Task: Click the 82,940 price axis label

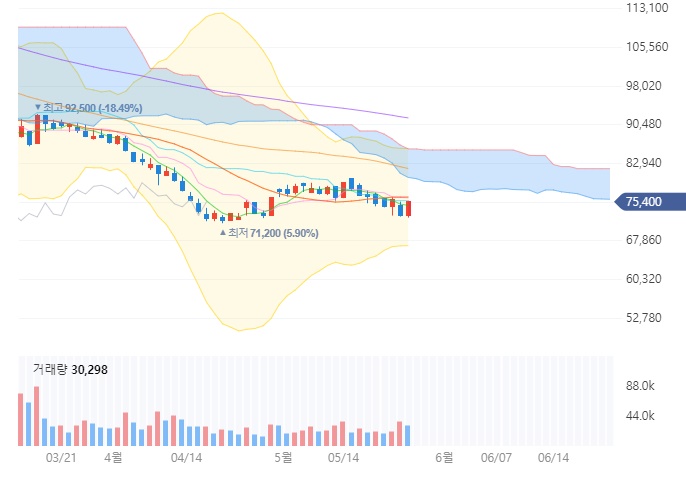Action: [x=644, y=163]
